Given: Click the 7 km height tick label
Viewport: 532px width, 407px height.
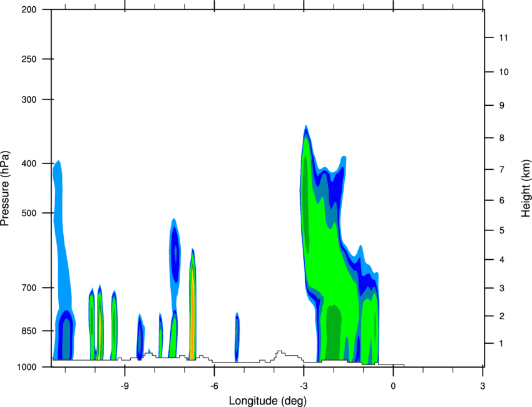Looking at the screenshot, I should point(501,170).
